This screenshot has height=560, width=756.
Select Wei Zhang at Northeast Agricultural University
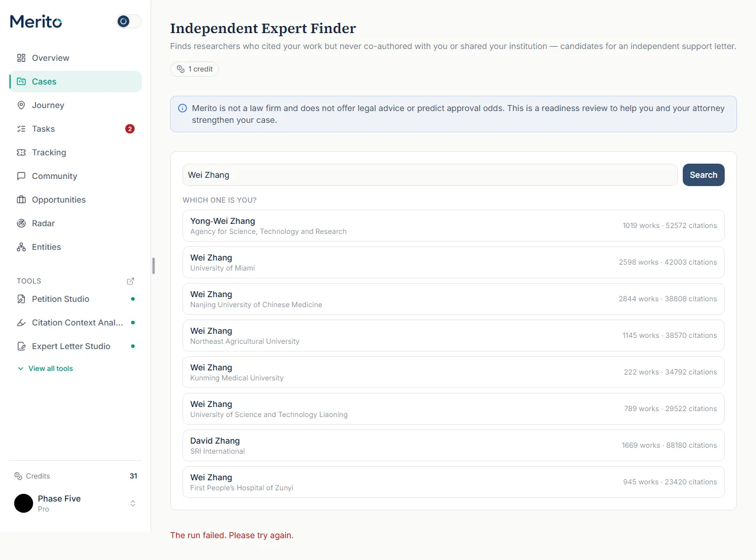point(454,336)
